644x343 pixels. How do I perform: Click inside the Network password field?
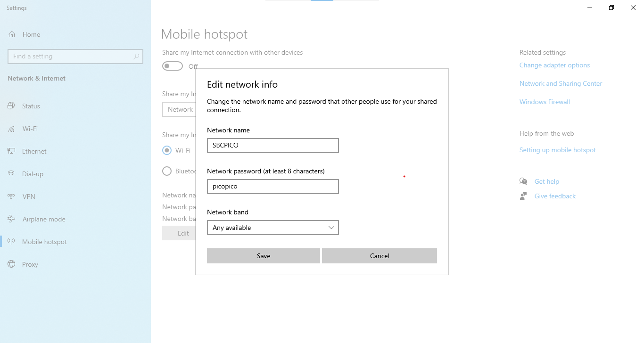272,187
